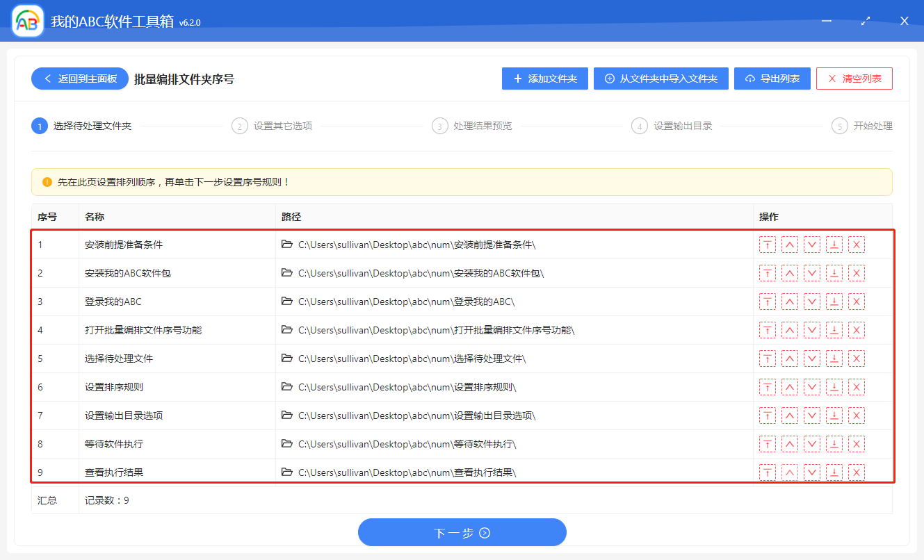Add folders using 添加文件夹
Image resolution: width=924 pixels, height=560 pixels.
544,78
